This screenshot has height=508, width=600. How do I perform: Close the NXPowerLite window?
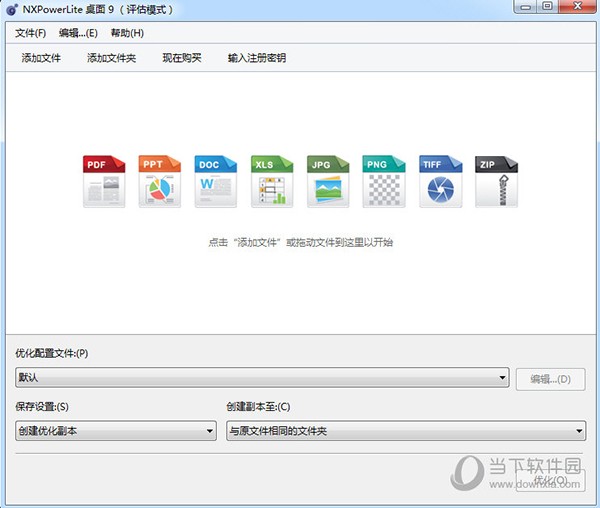[577, 7]
